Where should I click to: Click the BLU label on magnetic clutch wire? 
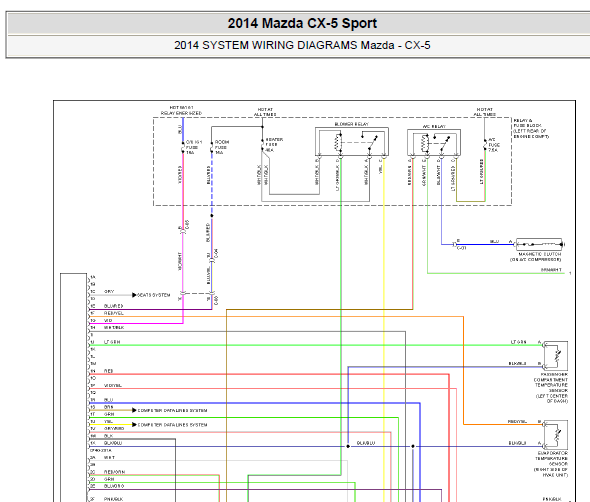coord(494,241)
